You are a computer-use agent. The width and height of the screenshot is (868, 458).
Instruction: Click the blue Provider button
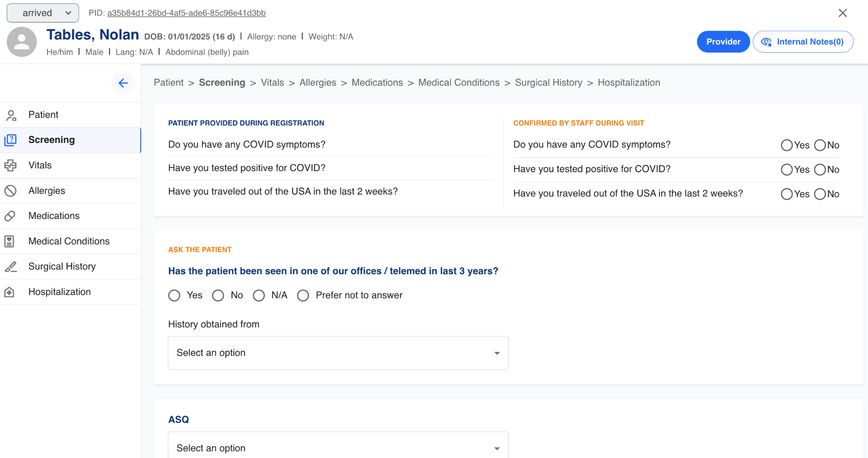click(723, 42)
